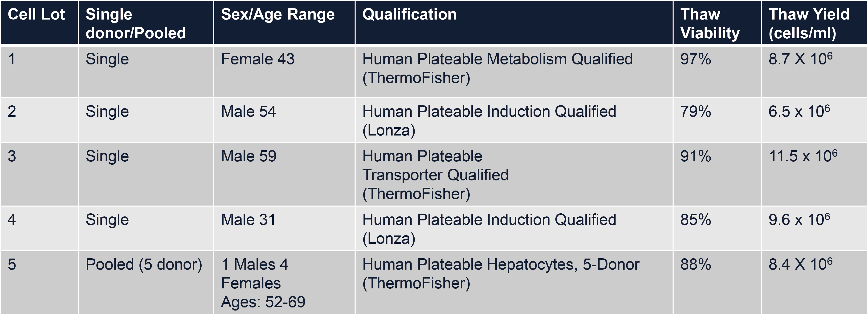Select the 97% thaw viability cell

point(696,59)
